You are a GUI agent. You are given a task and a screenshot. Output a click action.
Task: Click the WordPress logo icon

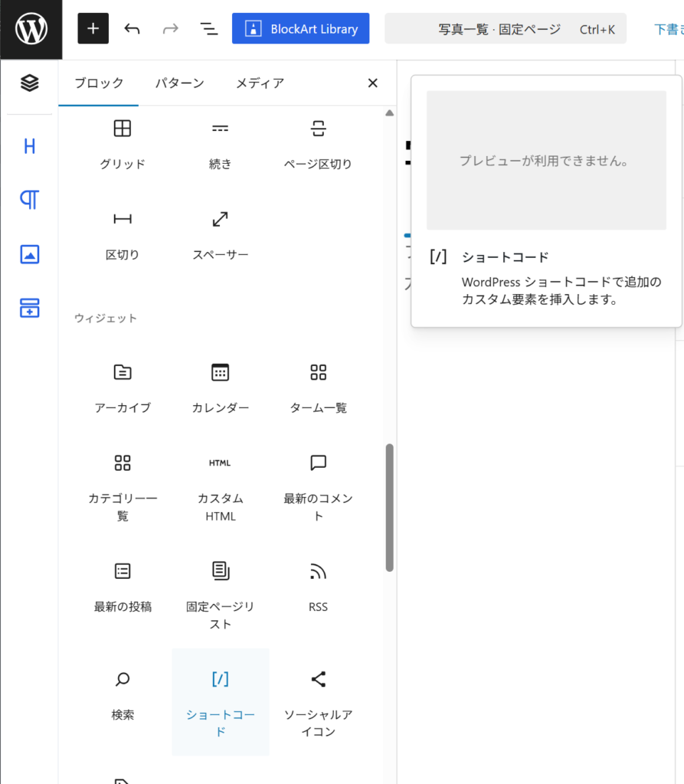(31, 29)
